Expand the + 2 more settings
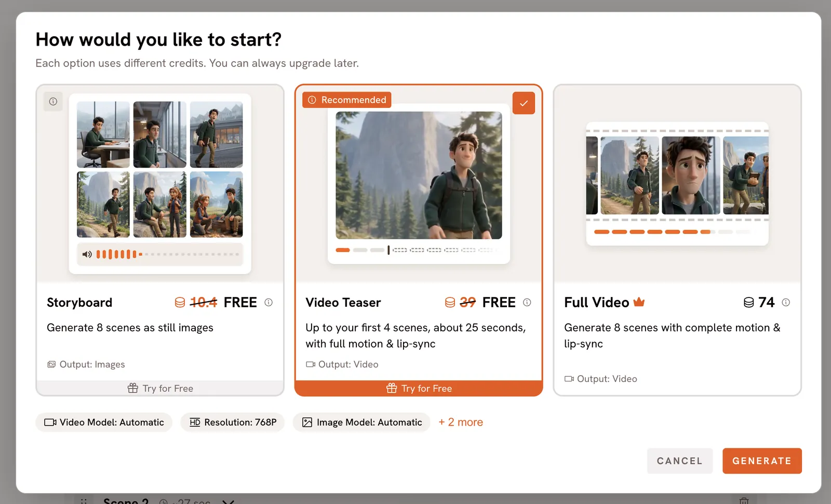The width and height of the screenshot is (831, 504). pos(461,423)
